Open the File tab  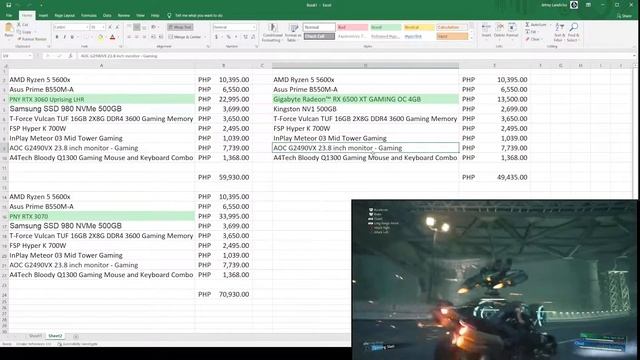[x=9, y=16]
